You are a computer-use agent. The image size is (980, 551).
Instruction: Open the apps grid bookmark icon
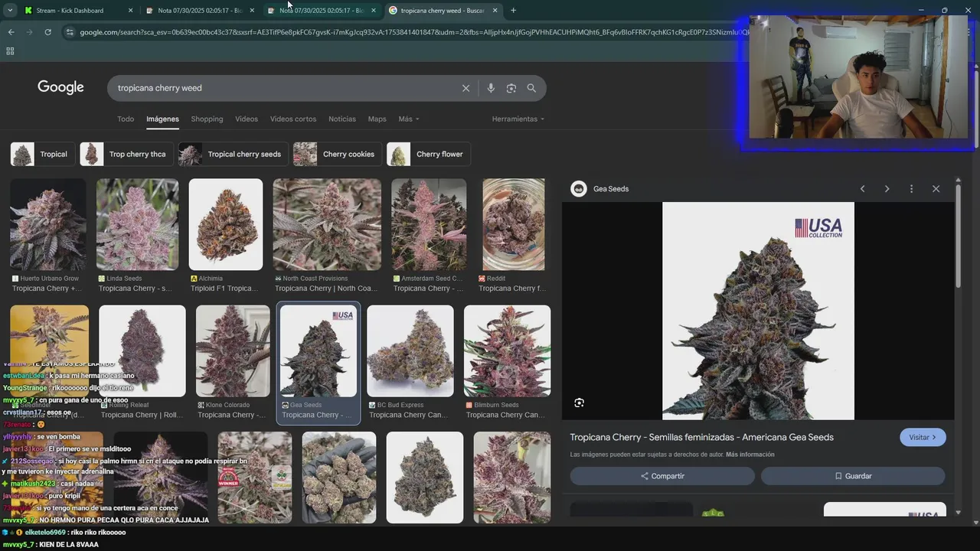point(10,51)
